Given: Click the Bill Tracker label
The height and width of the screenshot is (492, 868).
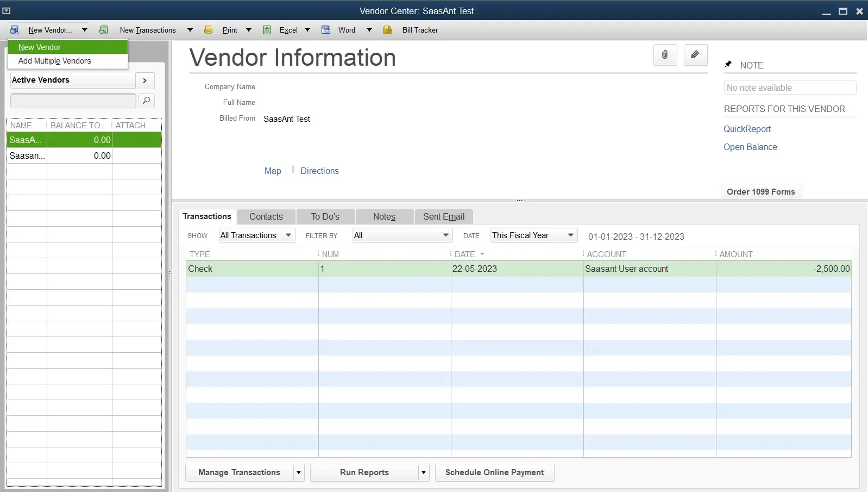Looking at the screenshot, I should (420, 30).
